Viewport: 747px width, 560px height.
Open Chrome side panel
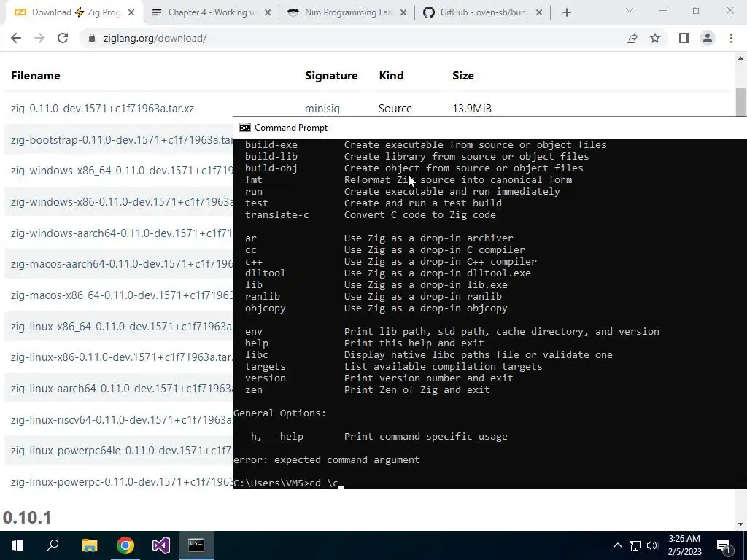click(x=684, y=38)
